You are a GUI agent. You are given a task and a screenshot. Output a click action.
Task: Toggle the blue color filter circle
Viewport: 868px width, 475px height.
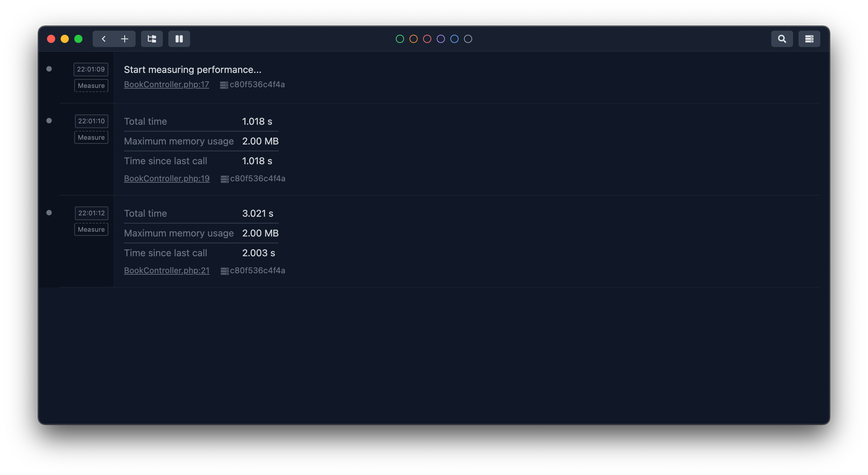(454, 39)
